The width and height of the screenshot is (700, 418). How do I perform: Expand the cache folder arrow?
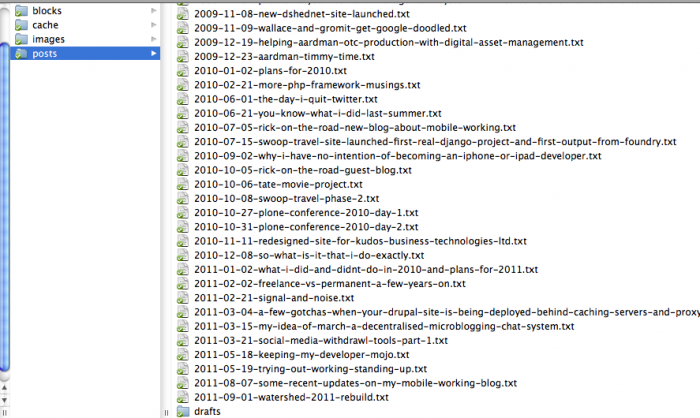tap(154, 25)
